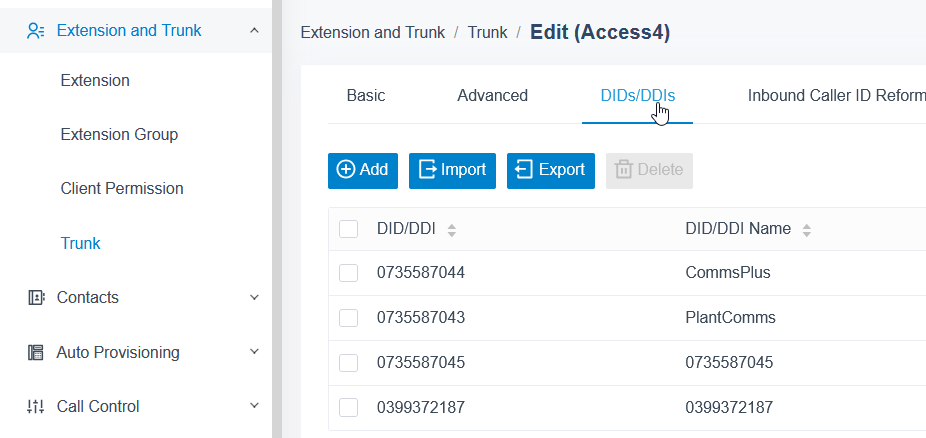Go to Trunk breadcrumb link

(487, 32)
